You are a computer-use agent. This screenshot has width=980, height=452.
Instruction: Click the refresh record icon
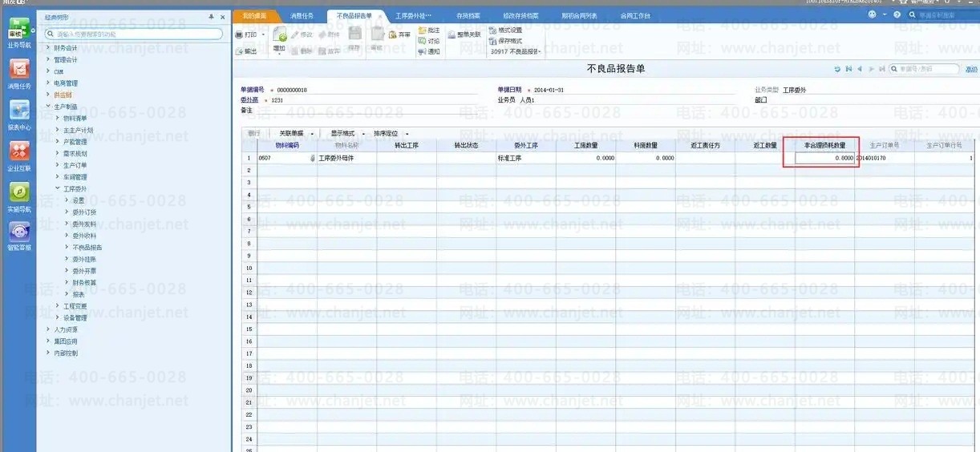pyautogui.click(x=837, y=70)
